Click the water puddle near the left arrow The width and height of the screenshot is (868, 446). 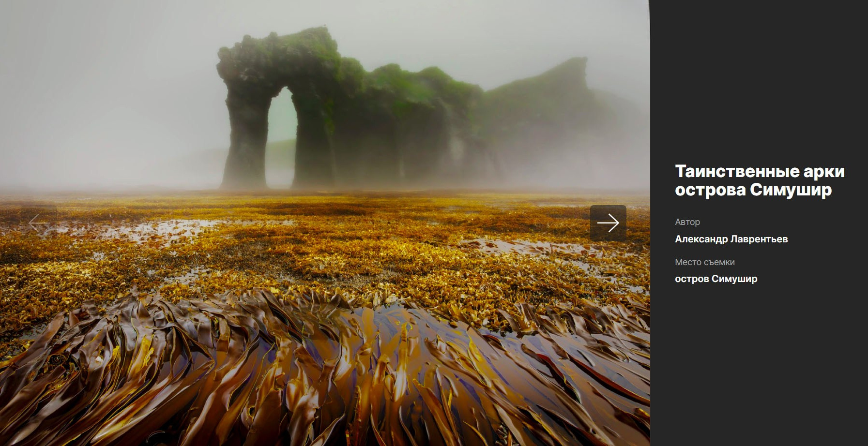tap(160, 230)
